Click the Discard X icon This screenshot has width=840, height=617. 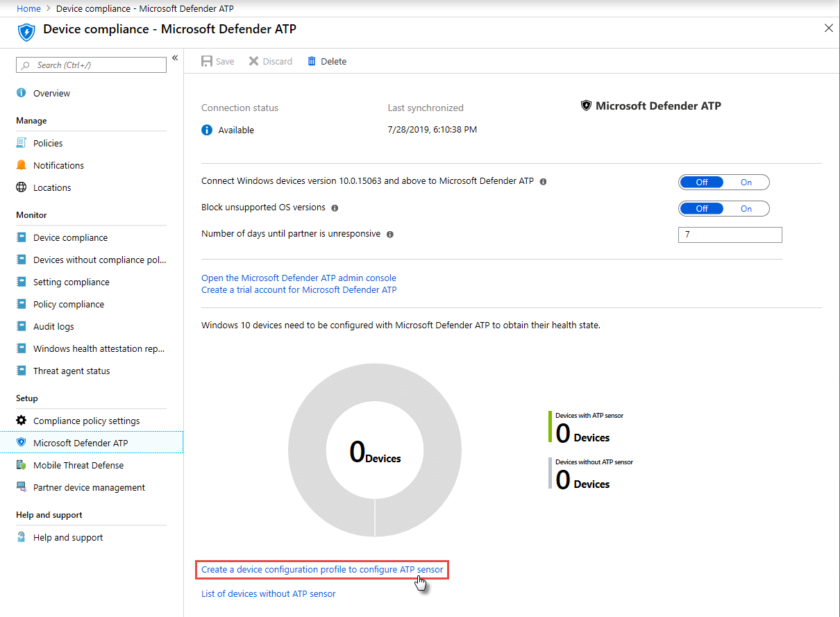(254, 61)
